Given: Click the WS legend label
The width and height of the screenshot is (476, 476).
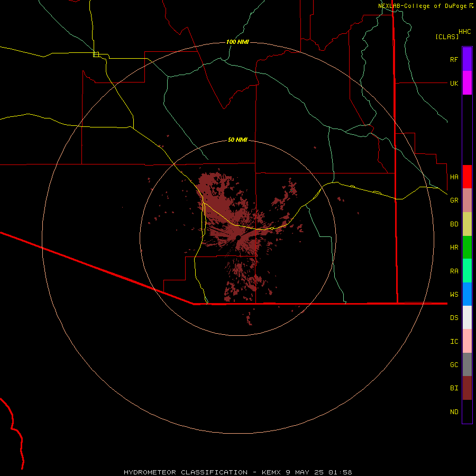Looking at the screenshot, I should [x=454, y=294].
